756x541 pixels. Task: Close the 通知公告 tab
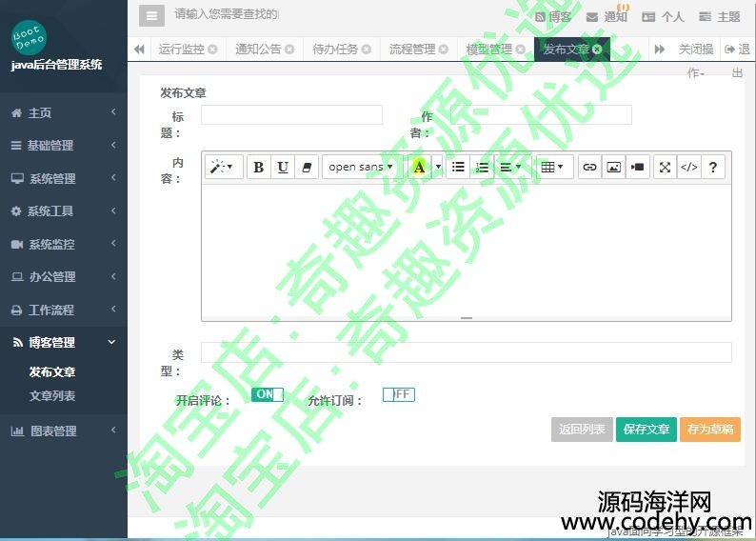(289, 50)
